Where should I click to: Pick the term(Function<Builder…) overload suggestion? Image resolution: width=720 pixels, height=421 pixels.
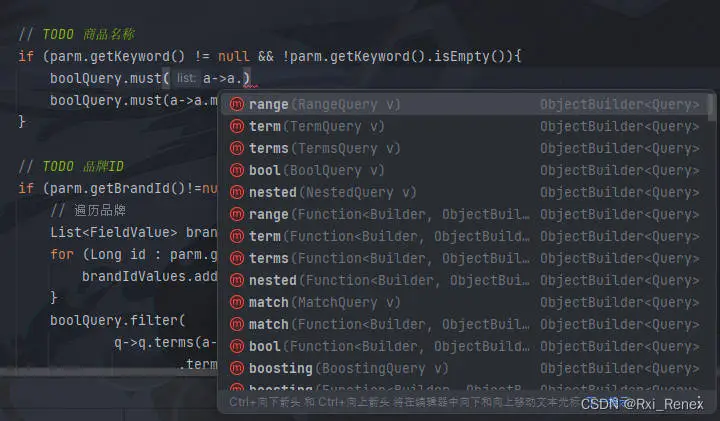pos(465,236)
